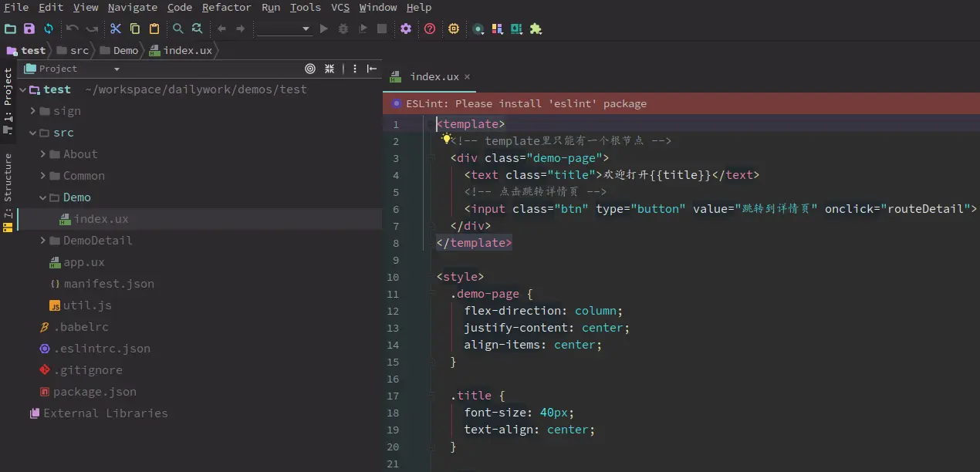Select app.ux in project tree
The height and width of the screenshot is (472, 980).
click(76, 262)
